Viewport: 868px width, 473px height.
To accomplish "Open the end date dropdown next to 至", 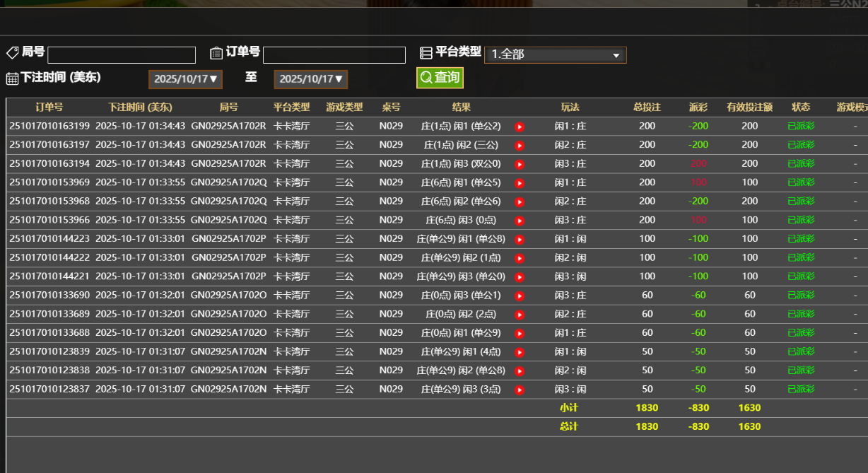I will [x=310, y=79].
